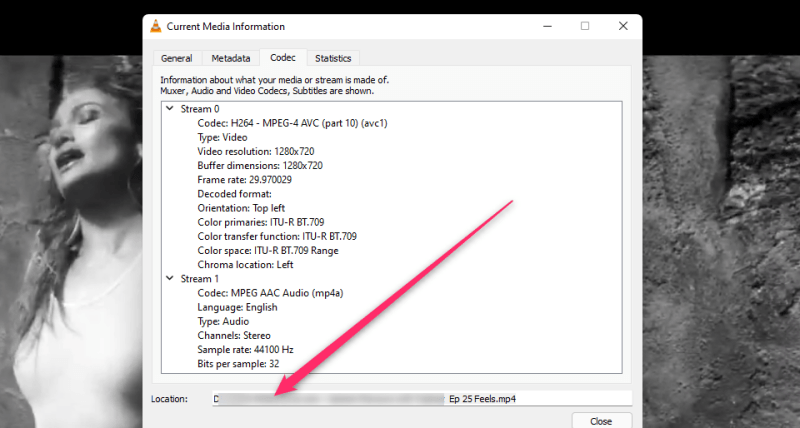Select the Chroma location: Left row

pyautogui.click(x=245, y=264)
